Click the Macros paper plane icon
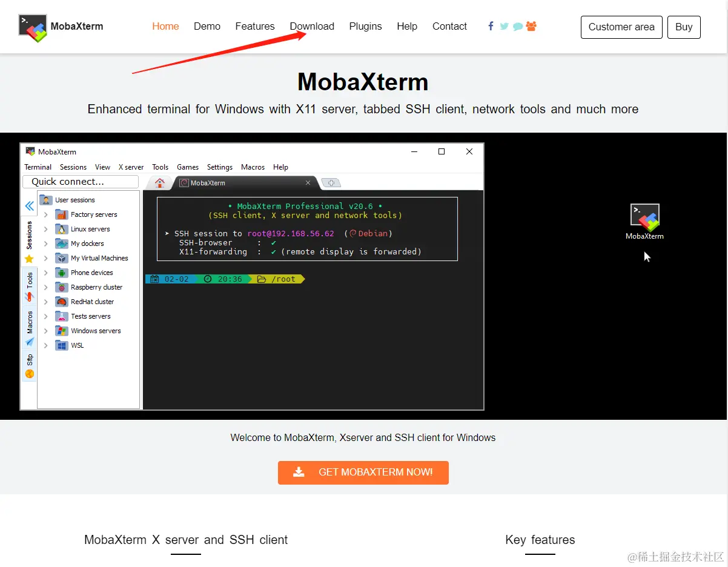The height and width of the screenshot is (567, 728). pos(30,342)
